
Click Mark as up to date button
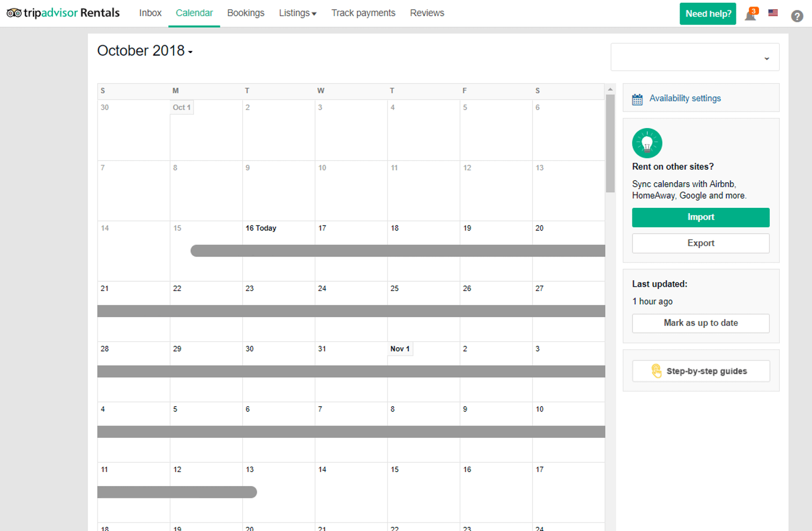pyautogui.click(x=701, y=323)
